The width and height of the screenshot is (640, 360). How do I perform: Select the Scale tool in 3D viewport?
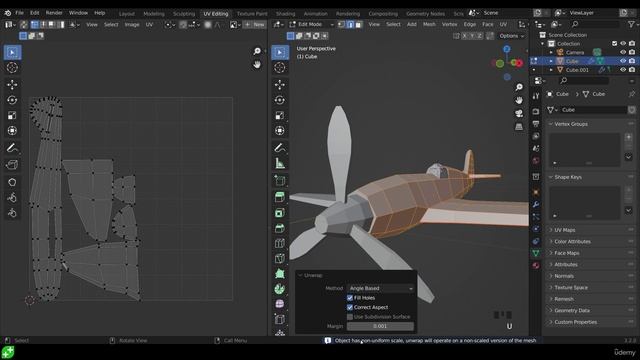pyautogui.click(x=280, y=116)
